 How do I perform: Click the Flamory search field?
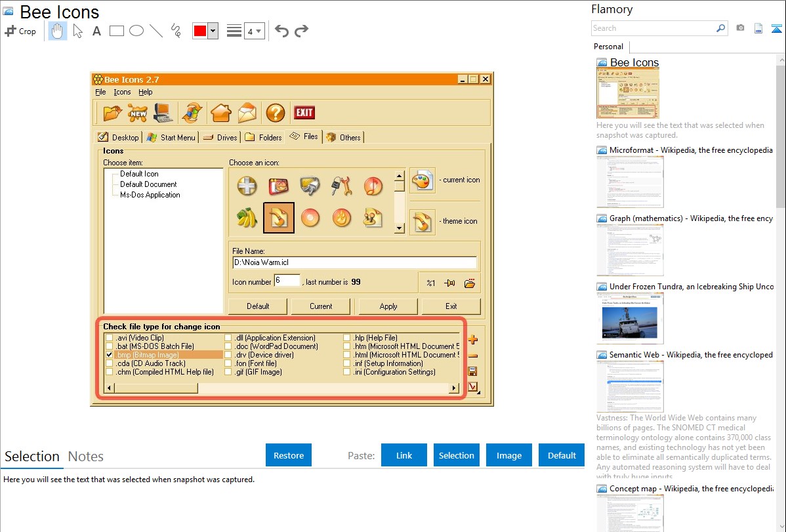click(653, 28)
